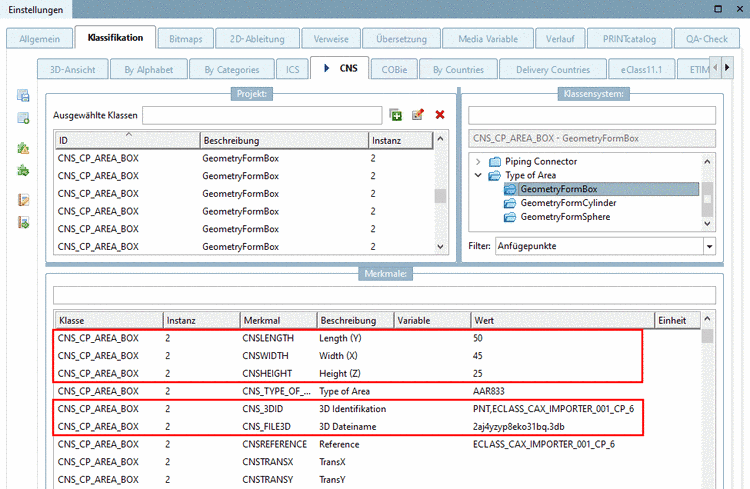This screenshot has height=489, width=750.
Task: Click the GeometryFormCylinder folder icon
Action: [x=510, y=203]
